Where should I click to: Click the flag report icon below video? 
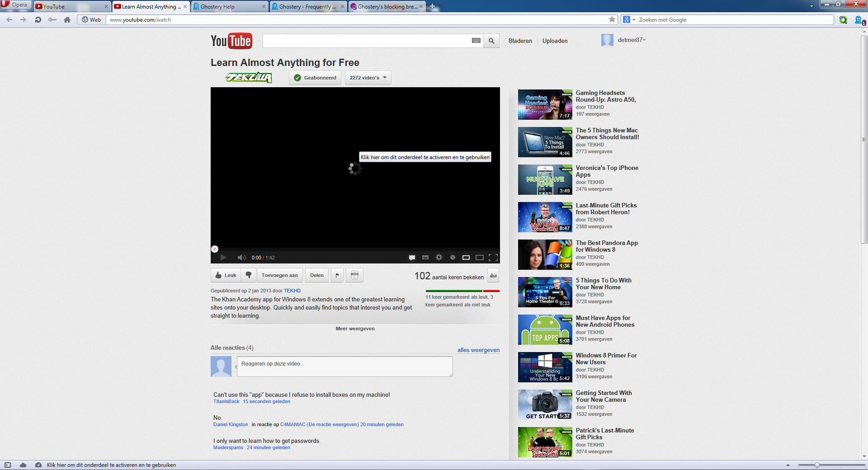(x=337, y=275)
